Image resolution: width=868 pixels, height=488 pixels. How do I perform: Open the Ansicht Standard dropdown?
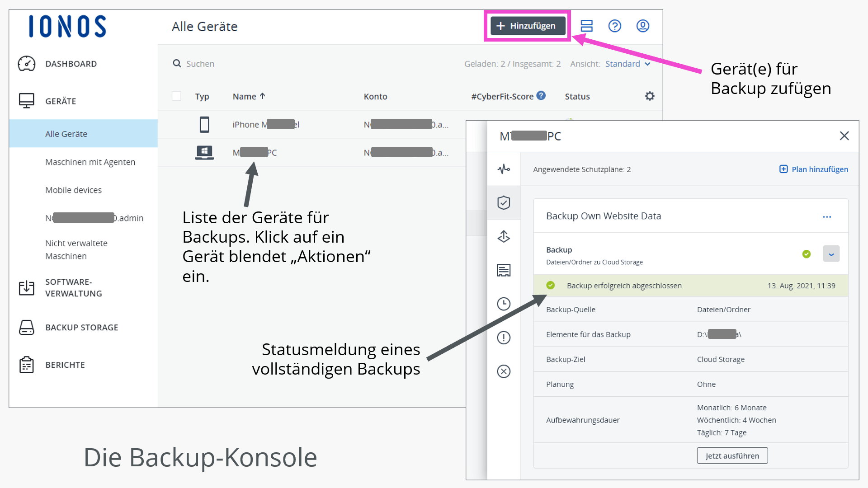[627, 64]
